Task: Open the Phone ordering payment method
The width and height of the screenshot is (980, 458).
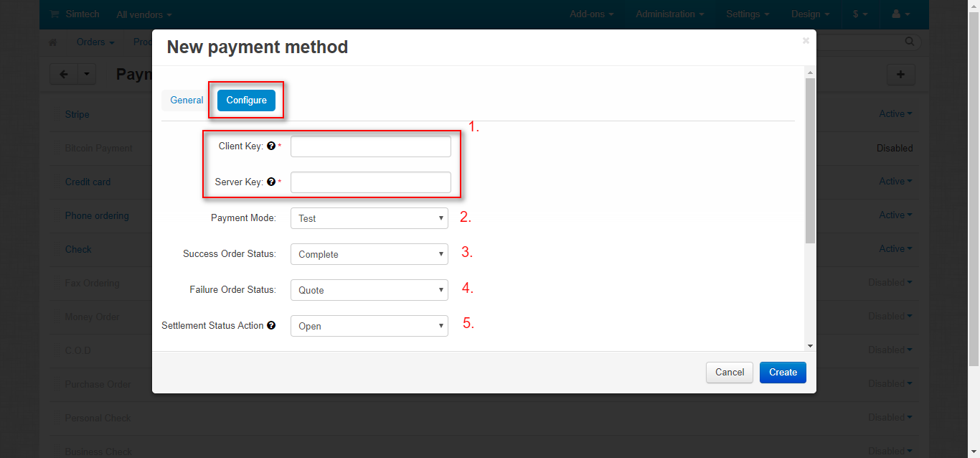Action: [x=97, y=215]
